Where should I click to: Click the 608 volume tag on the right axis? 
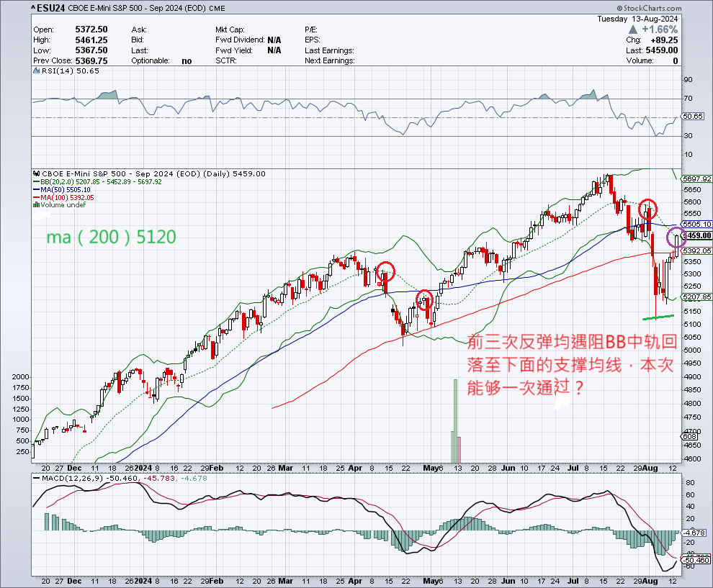690,437
